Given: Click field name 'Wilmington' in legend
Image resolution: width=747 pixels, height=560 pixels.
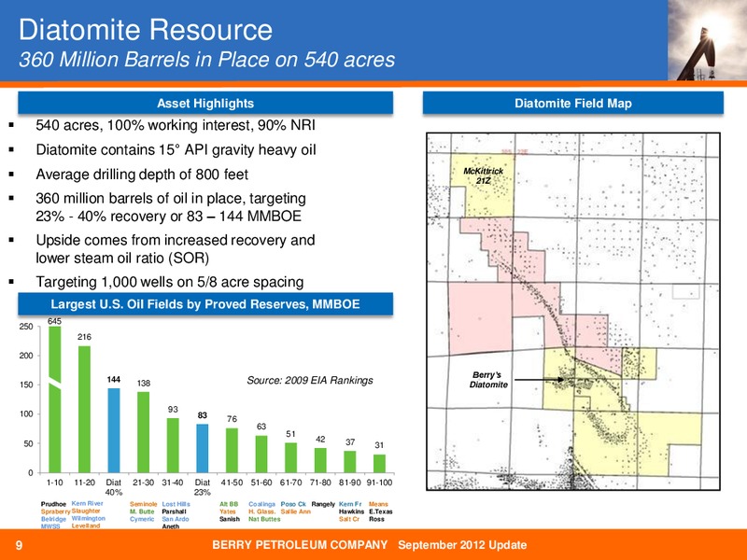Looking at the screenshot, I should coord(89,518).
